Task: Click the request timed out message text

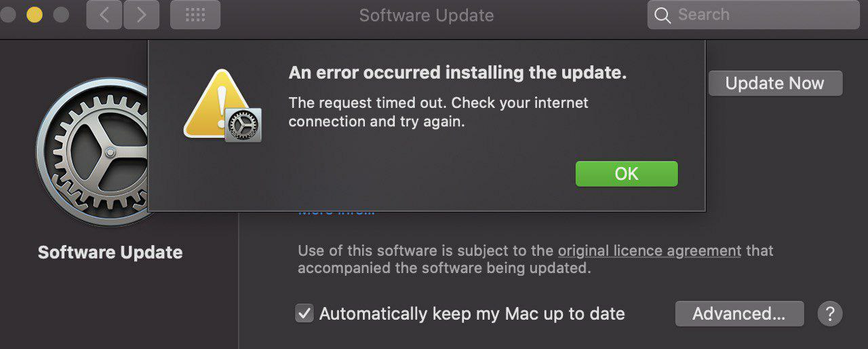Action: 439,113
